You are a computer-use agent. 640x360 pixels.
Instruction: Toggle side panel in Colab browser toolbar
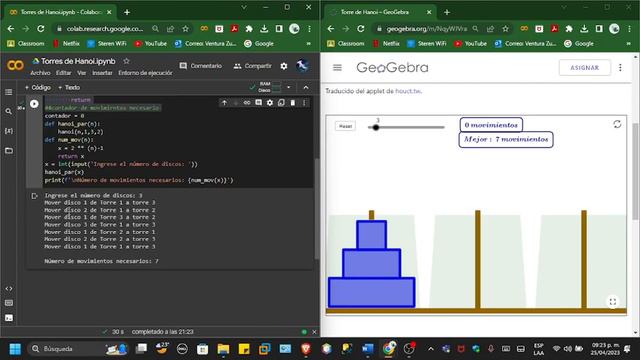pos(279,29)
